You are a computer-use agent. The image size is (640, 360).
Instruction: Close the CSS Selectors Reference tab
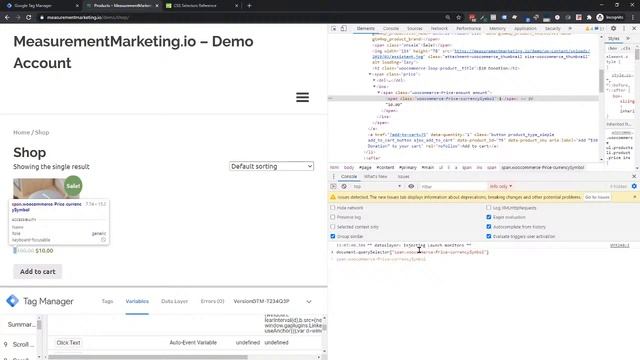click(236, 6)
